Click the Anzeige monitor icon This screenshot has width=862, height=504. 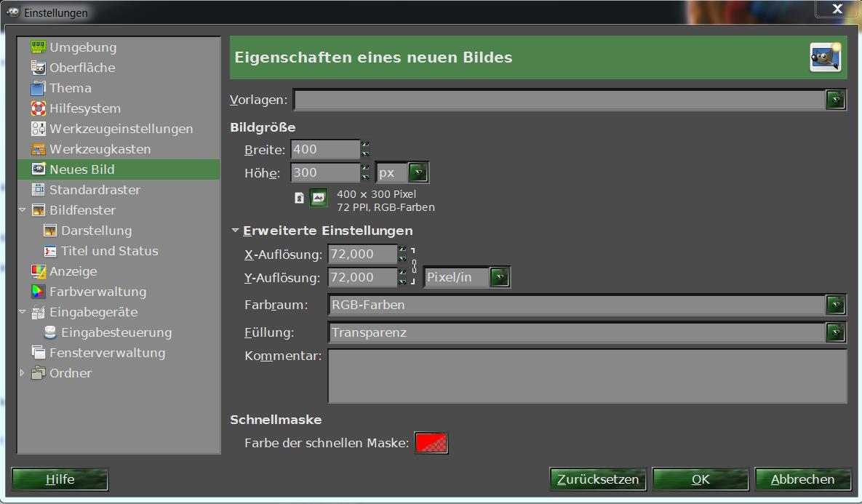(x=38, y=271)
